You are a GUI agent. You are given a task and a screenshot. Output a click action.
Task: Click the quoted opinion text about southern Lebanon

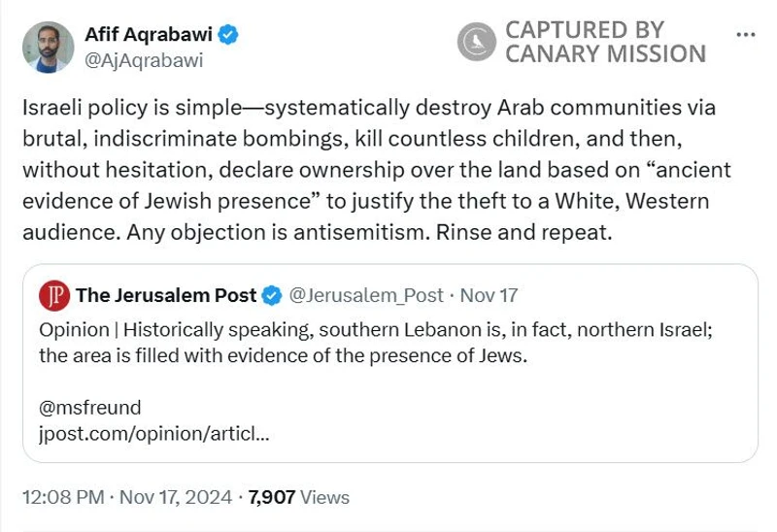pos(376,343)
